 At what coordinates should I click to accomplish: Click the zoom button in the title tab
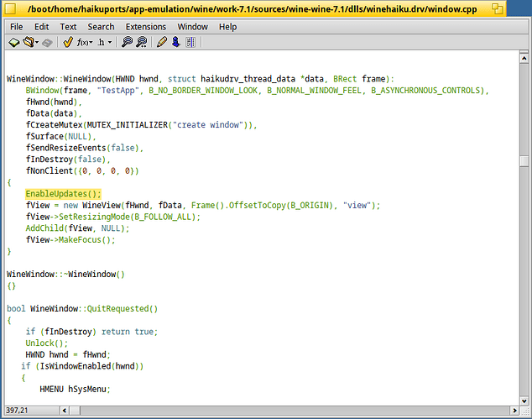click(497, 9)
